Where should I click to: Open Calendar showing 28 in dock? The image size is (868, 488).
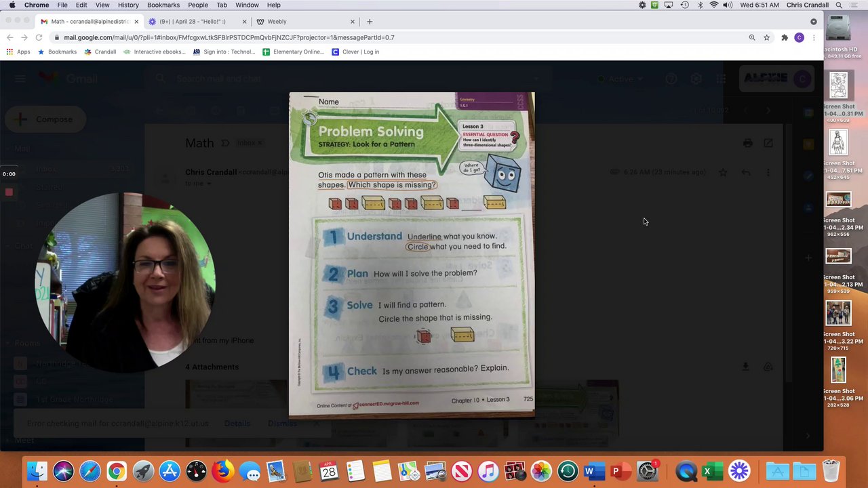coord(329,471)
